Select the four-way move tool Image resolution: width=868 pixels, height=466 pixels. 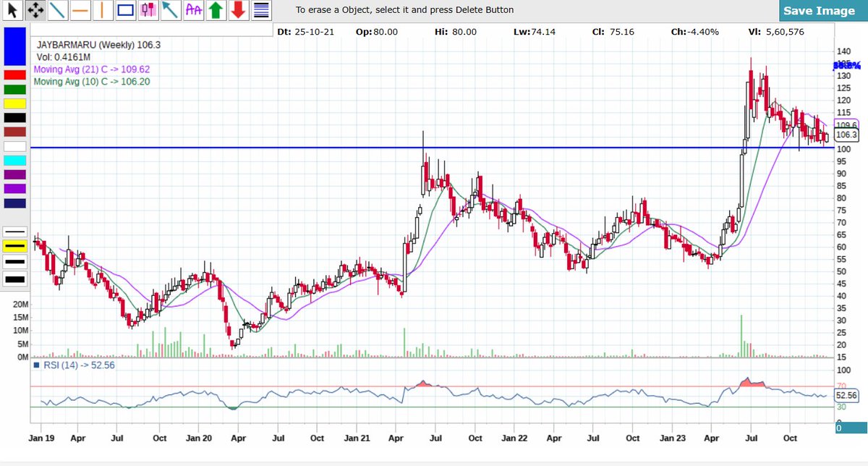(35, 10)
